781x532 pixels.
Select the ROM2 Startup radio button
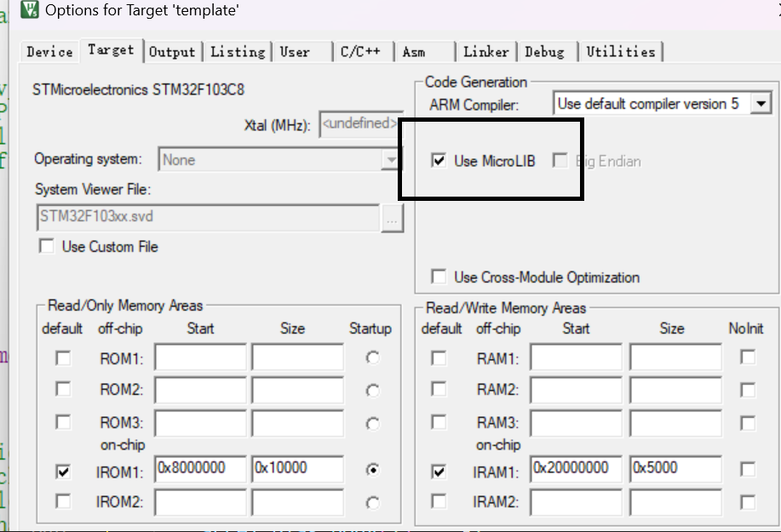372,390
